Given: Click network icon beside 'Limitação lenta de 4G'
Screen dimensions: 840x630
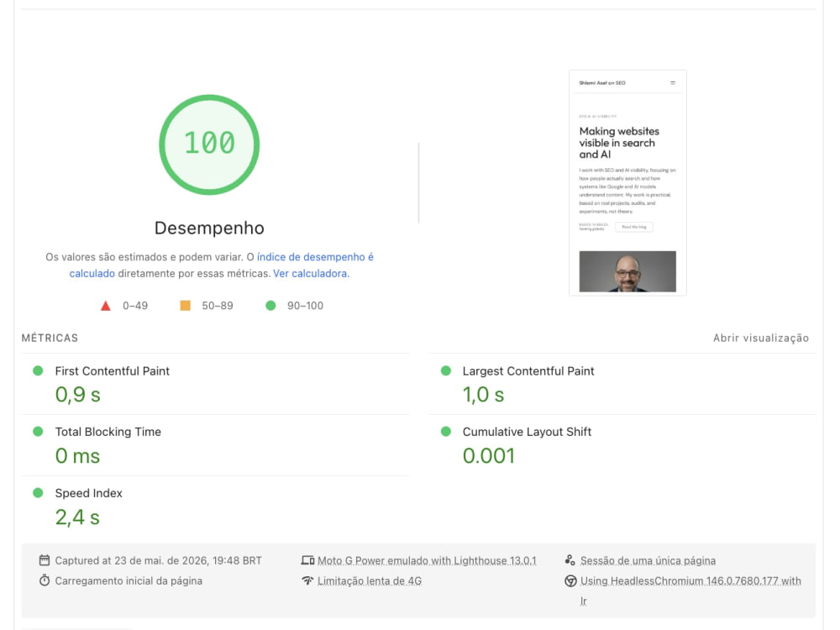Looking at the screenshot, I should 307,580.
